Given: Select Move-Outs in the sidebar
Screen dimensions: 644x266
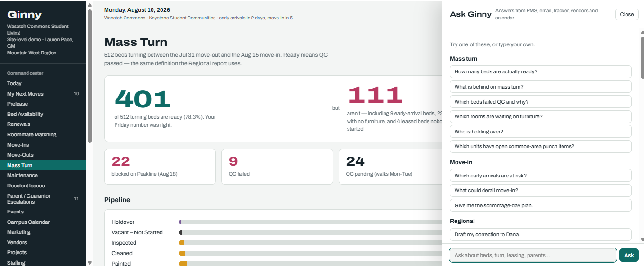Looking at the screenshot, I should tap(43, 155).
